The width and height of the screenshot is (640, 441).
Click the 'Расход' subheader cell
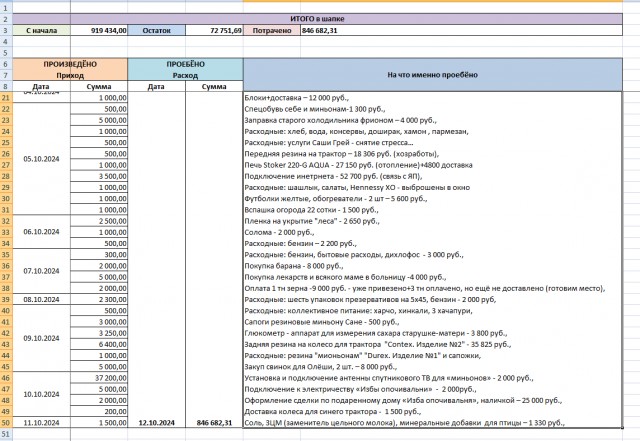tap(185, 75)
